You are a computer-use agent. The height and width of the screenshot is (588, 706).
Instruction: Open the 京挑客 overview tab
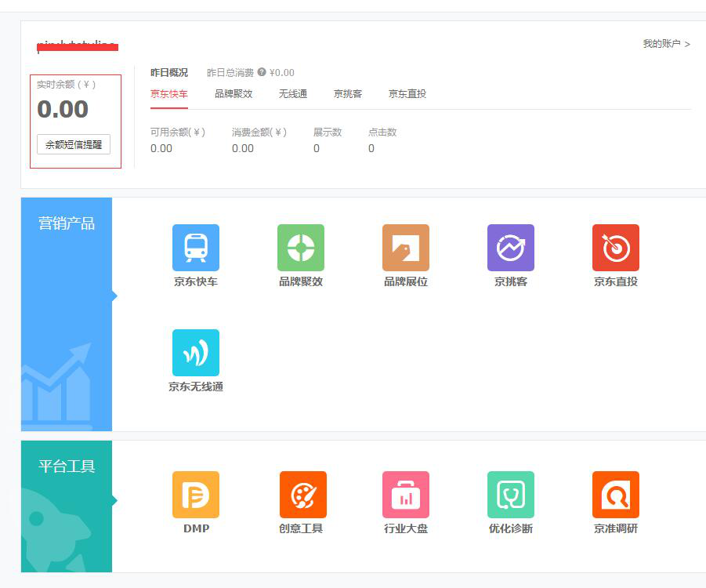pos(348,94)
